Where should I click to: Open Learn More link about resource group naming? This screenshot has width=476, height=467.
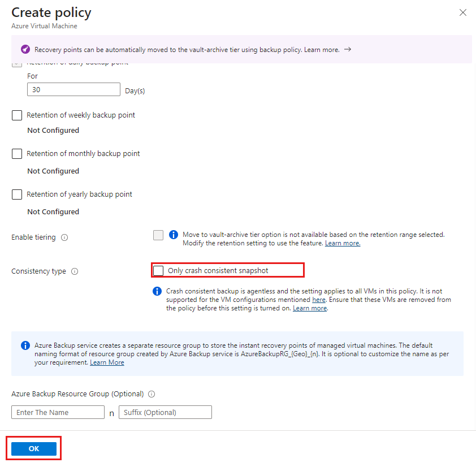107,362
